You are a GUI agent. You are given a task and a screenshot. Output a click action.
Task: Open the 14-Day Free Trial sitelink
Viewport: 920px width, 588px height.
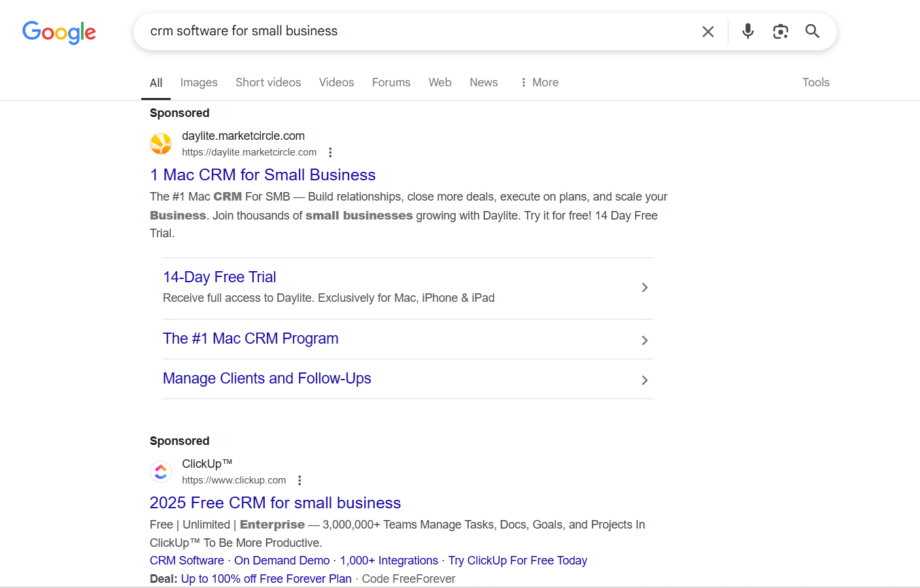coord(220,277)
